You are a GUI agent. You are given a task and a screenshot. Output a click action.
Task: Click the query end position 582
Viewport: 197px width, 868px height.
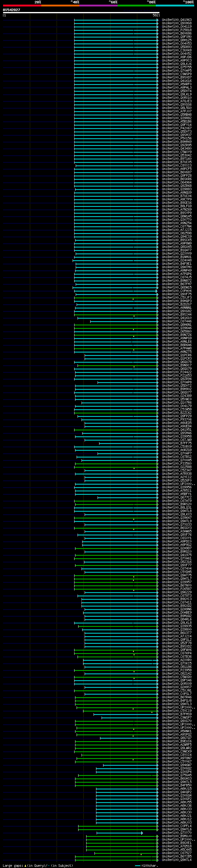pyautogui.click(x=155, y=15)
